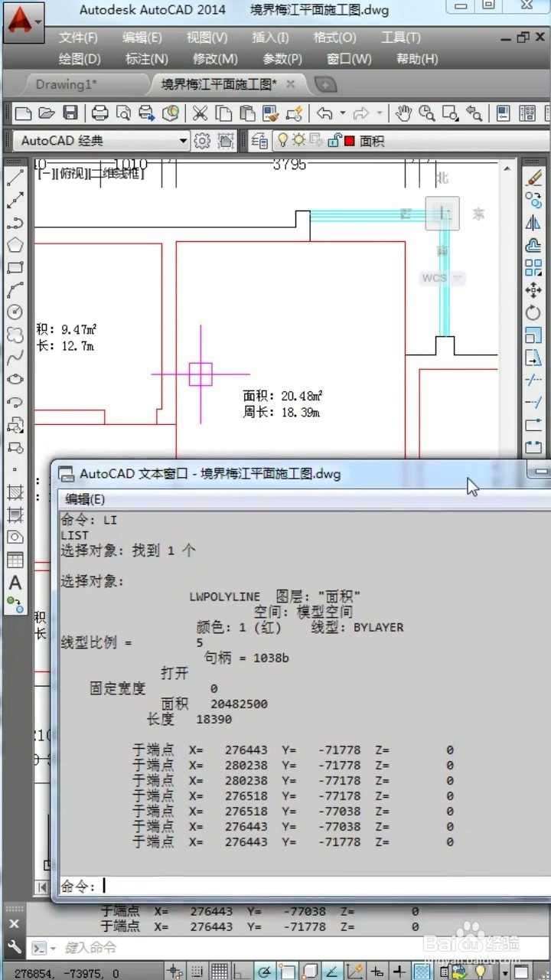Open the 编辑(E) menu in main menu bar
The image size is (551, 980).
[x=142, y=38]
